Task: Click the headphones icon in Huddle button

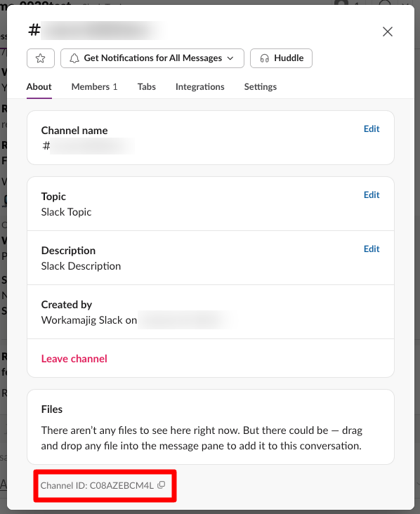Action: 265,58
